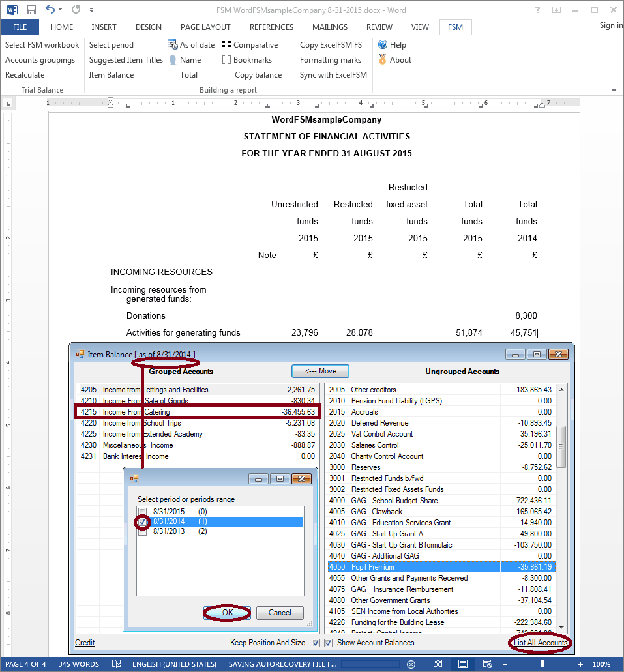
Task: Click the Select FSM workbook command
Action: (42, 44)
